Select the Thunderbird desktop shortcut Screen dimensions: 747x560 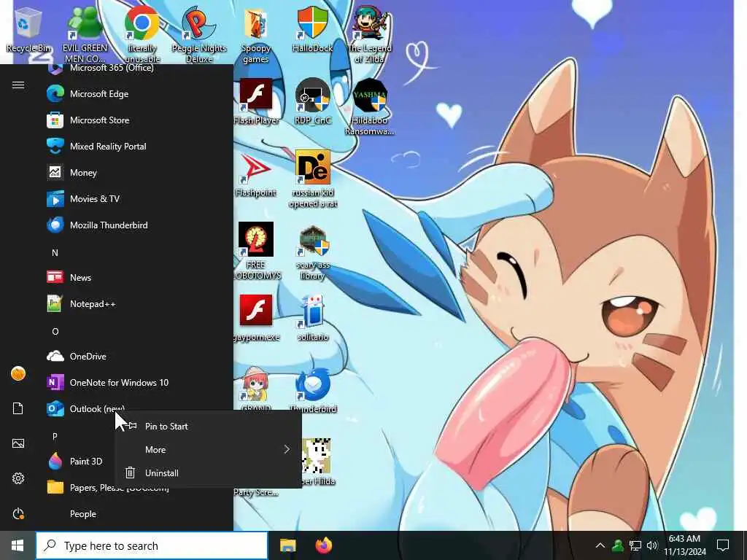click(x=312, y=391)
